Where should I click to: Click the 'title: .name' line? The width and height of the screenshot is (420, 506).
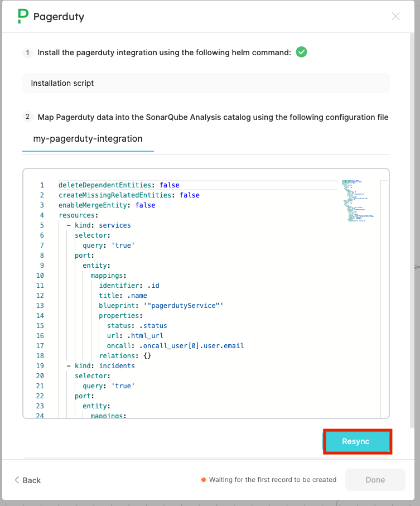tap(123, 295)
